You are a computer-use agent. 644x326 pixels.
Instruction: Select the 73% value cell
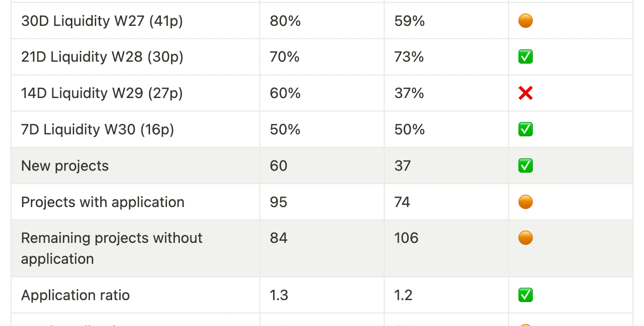[409, 57]
